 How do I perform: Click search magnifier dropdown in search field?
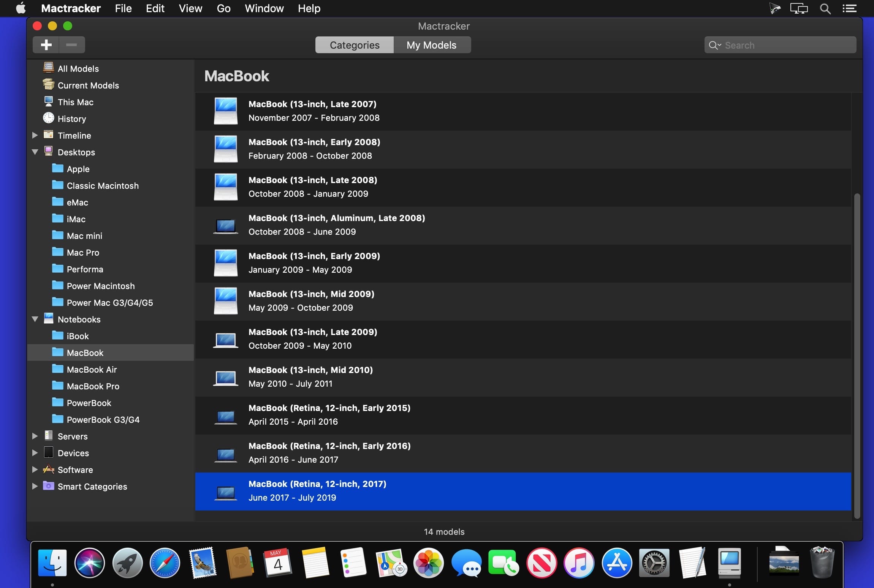[715, 45]
